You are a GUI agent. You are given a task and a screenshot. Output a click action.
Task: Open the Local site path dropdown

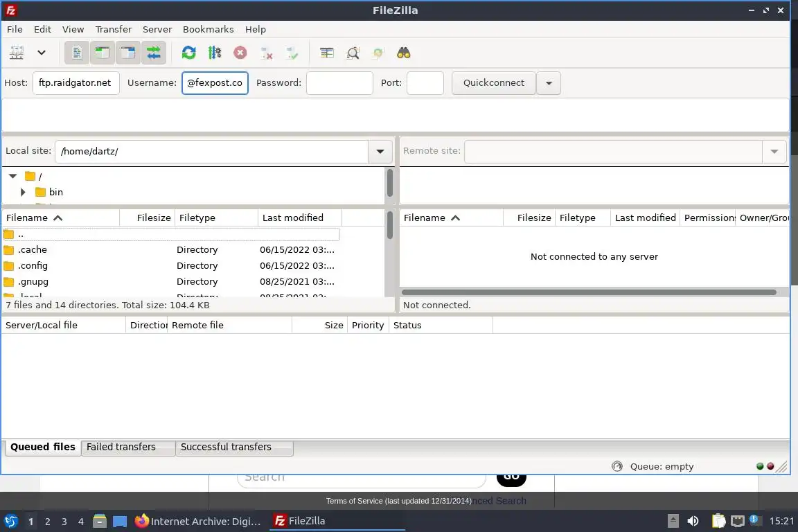pos(380,151)
